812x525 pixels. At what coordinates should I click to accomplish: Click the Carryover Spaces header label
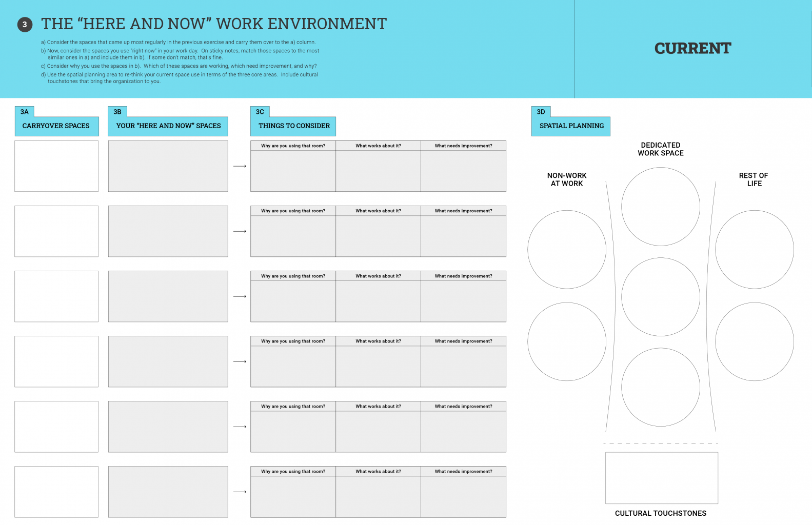pyautogui.click(x=56, y=126)
